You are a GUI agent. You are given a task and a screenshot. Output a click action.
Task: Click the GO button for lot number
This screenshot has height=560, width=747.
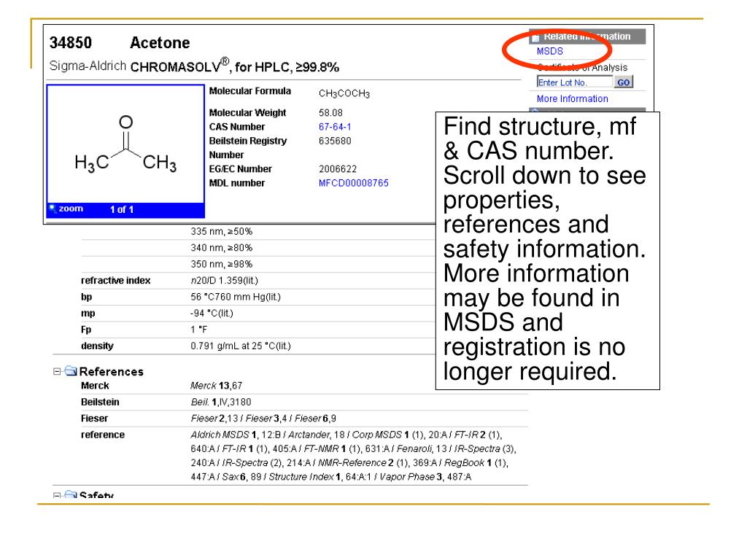[x=623, y=82]
